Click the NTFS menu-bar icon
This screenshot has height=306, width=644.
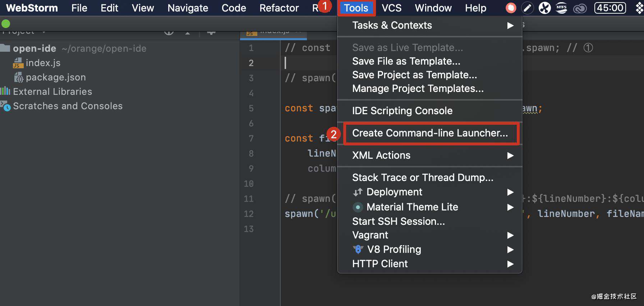coord(561,8)
